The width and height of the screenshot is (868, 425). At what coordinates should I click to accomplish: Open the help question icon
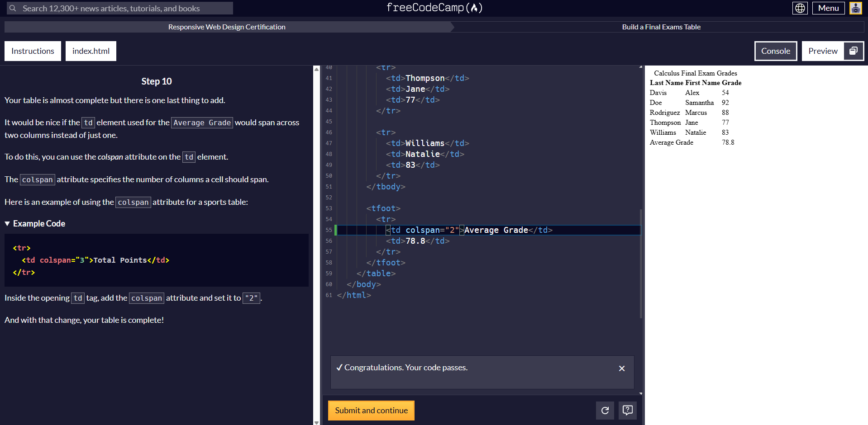628,411
